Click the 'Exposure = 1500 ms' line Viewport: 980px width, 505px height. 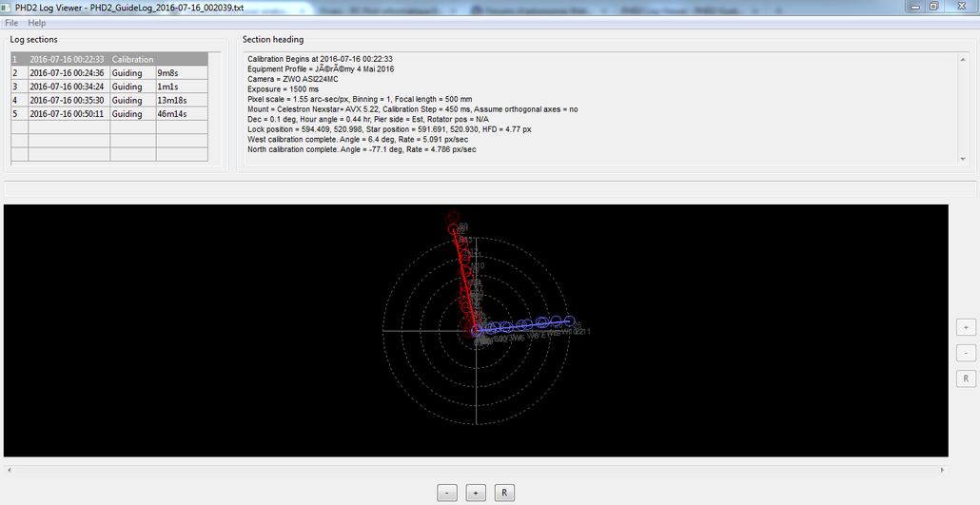pyautogui.click(x=283, y=89)
